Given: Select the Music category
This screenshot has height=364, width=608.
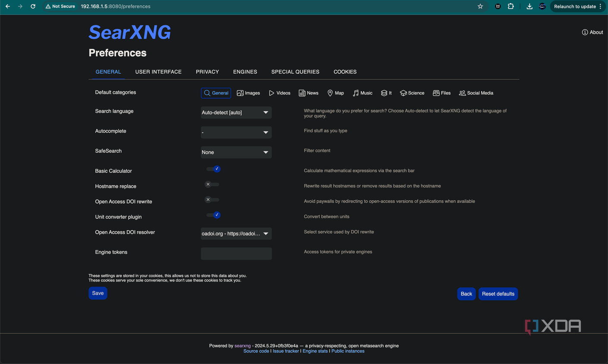Looking at the screenshot, I should 363,93.
